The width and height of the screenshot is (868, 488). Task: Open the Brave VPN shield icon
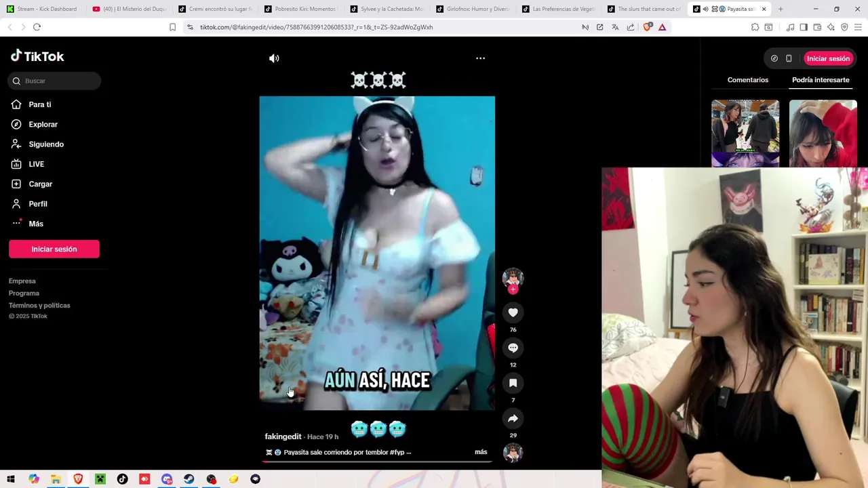pos(844,27)
